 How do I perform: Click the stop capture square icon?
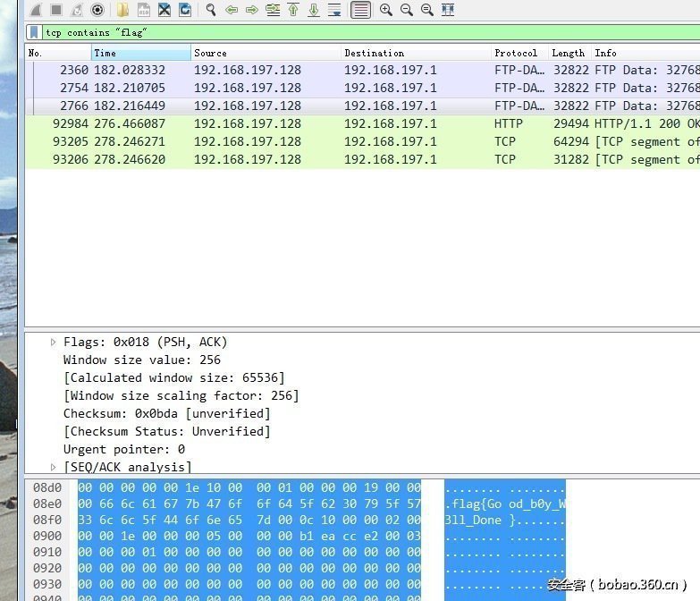coord(55,10)
